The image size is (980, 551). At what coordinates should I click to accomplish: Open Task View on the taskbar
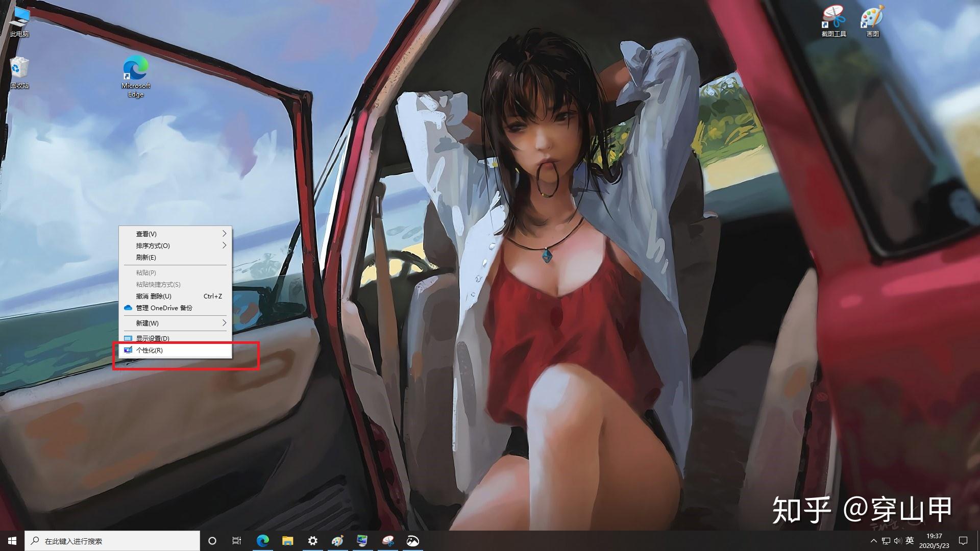click(x=237, y=541)
